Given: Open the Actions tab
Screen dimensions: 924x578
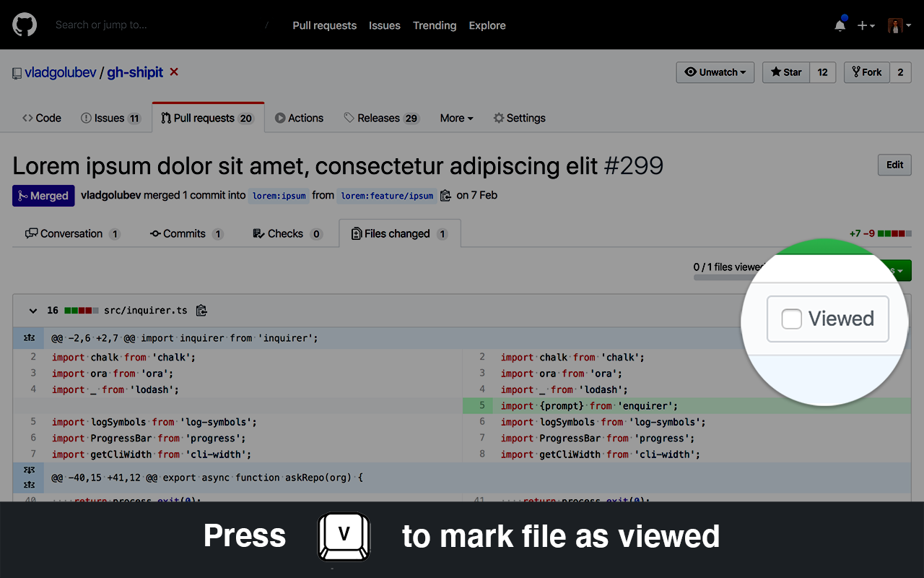Looking at the screenshot, I should coord(299,118).
